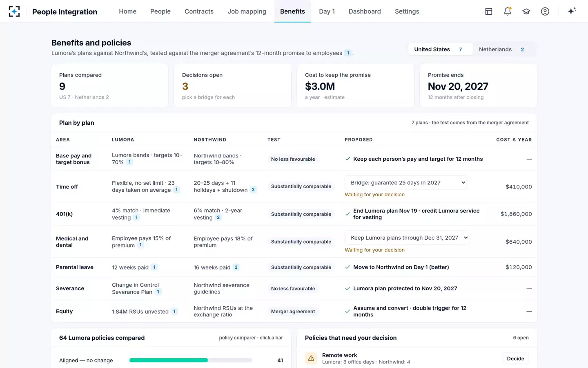588x368 pixels.
Task: Open the layout panel icon in header
Action: (489, 11)
